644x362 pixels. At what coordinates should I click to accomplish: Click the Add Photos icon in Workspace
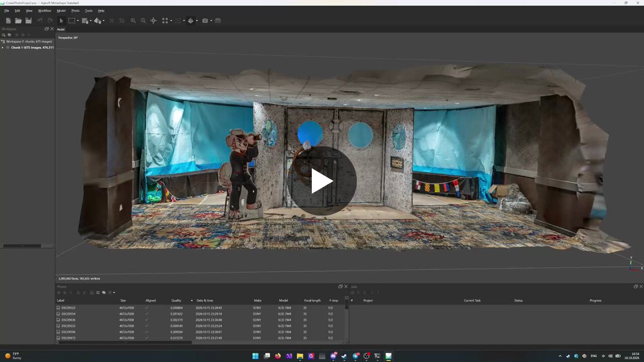pos(9,35)
